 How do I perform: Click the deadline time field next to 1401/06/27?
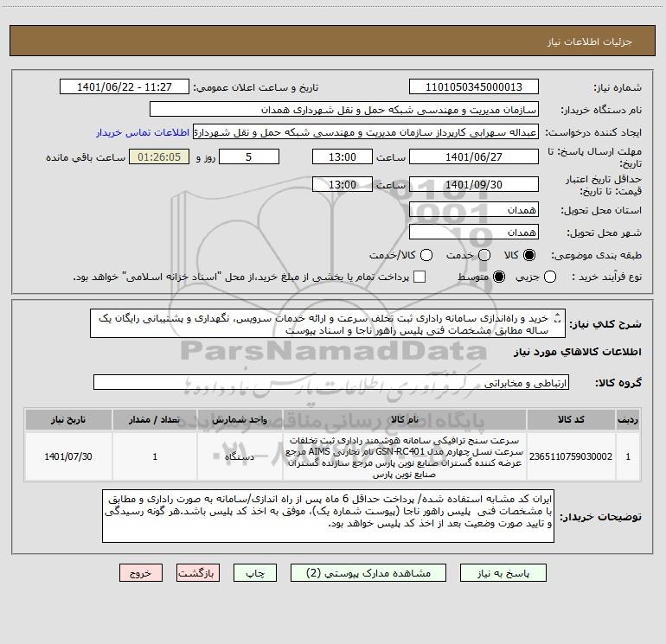343,156
